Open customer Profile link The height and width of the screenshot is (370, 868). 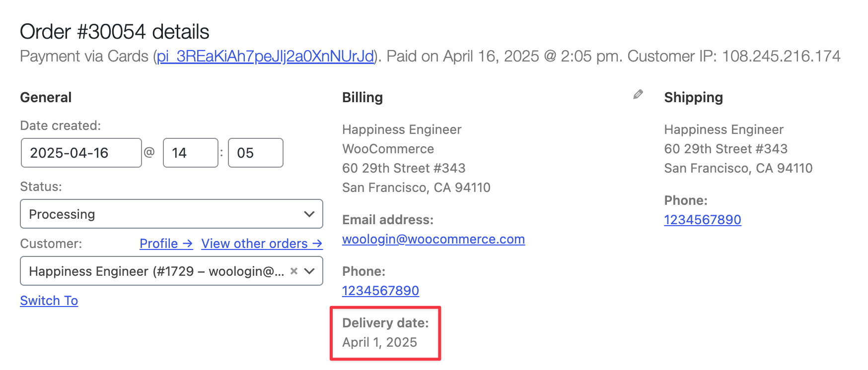tap(166, 244)
